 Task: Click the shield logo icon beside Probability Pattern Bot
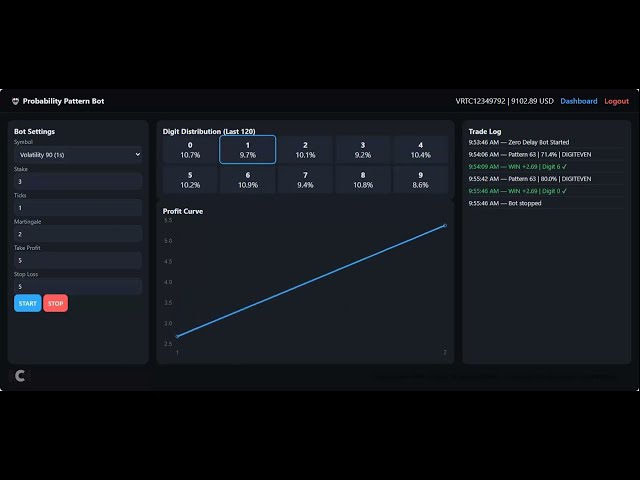pyautogui.click(x=16, y=101)
